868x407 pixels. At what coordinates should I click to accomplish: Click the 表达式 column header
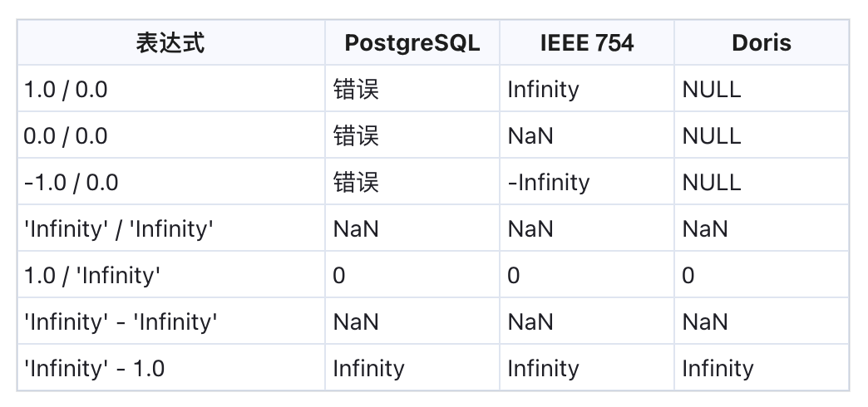point(170,42)
